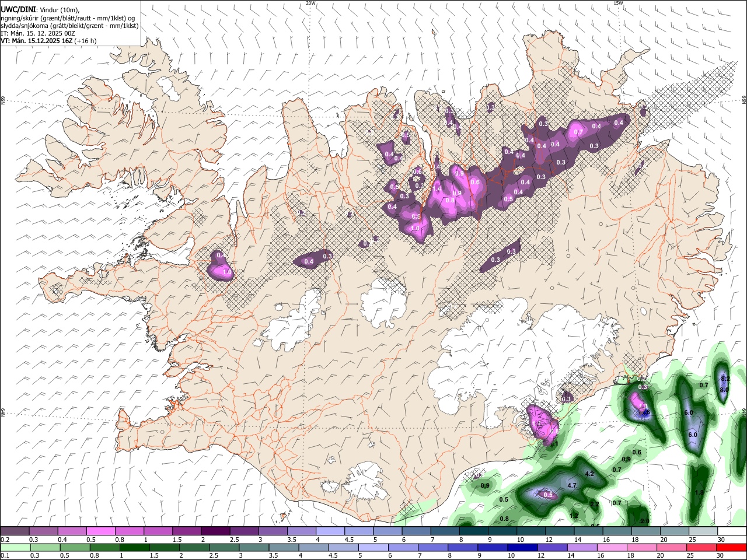Click the "0.2" label on the legend
The width and height of the screenshot is (747, 560).
pyautogui.click(x=5, y=540)
